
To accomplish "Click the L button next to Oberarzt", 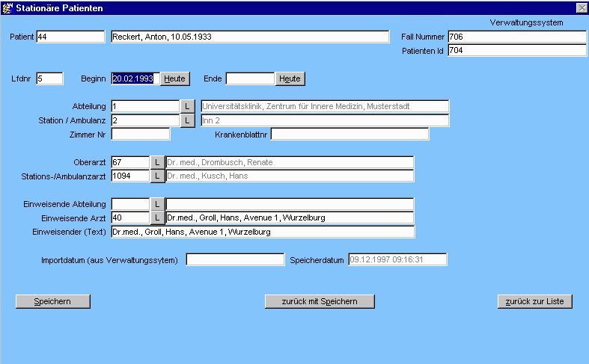I will 157,162.
